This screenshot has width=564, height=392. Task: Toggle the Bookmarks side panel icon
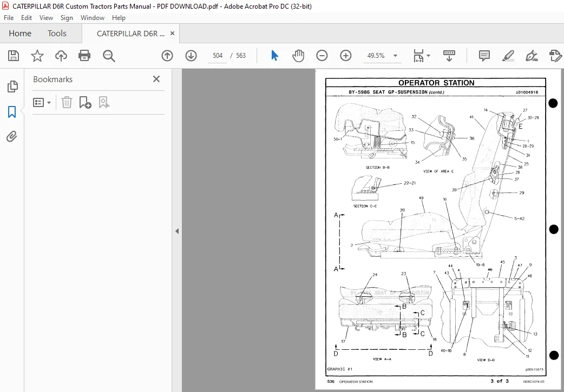[12, 112]
